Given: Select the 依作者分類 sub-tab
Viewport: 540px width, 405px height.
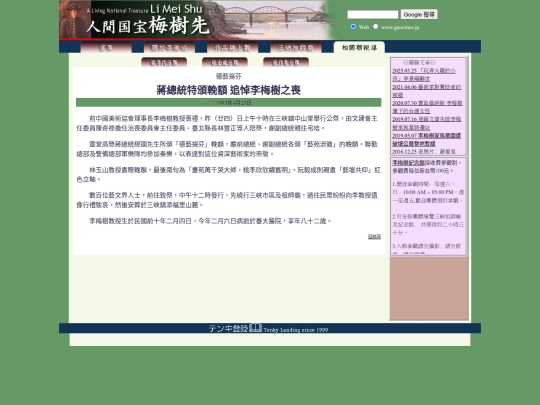Looking at the screenshot, I should click(286, 62).
